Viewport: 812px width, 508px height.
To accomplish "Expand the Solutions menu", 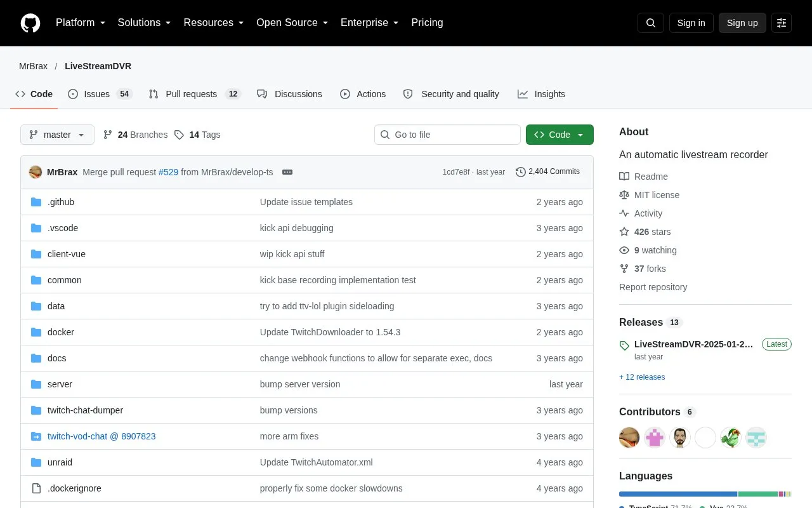I will (x=145, y=23).
